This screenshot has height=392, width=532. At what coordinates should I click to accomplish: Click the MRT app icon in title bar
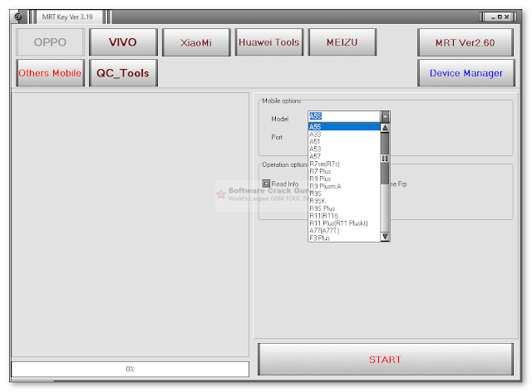click(18, 17)
